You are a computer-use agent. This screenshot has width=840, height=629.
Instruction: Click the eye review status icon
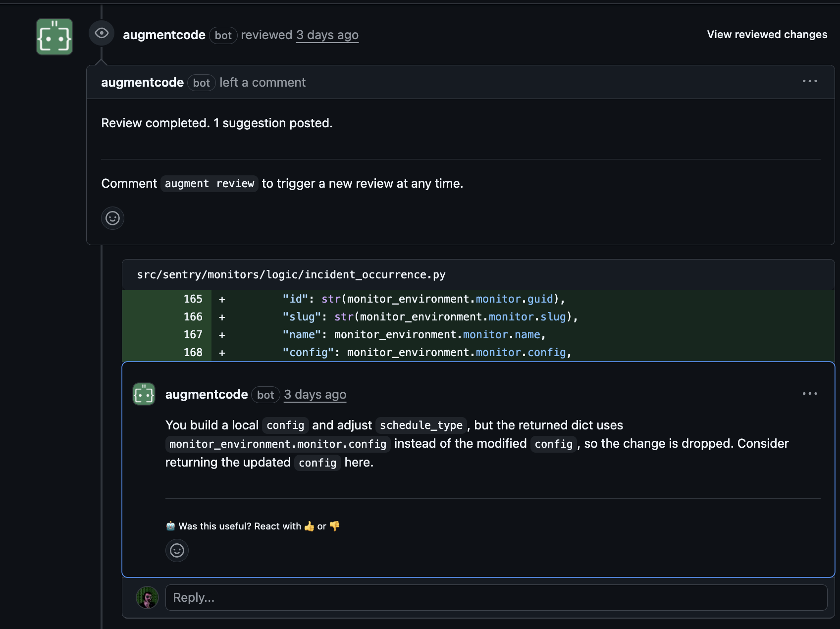(x=101, y=33)
